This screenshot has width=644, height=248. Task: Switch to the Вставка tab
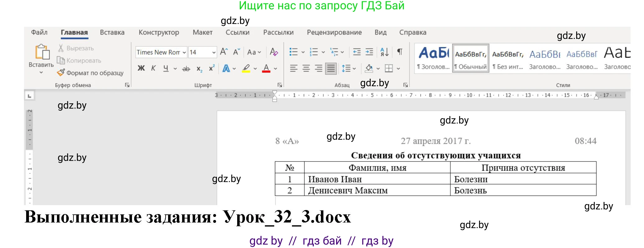[x=112, y=32]
